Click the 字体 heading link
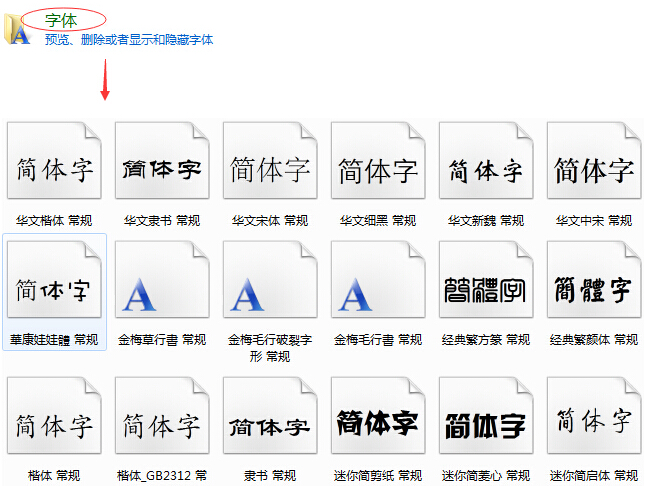645x486 pixels. 61,20
